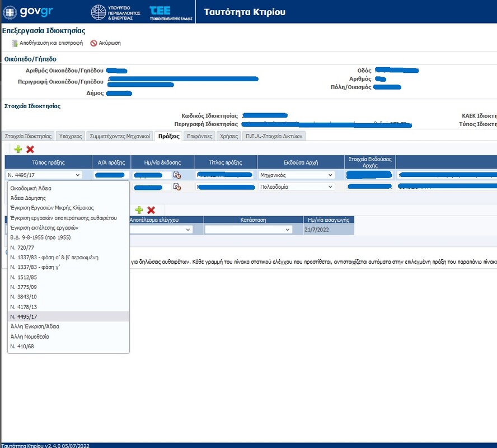This screenshot has height=448, width=497.
Task: Click the Ακύρωση cancel icon
Action: pyautogui.click(x=93, y=43)
